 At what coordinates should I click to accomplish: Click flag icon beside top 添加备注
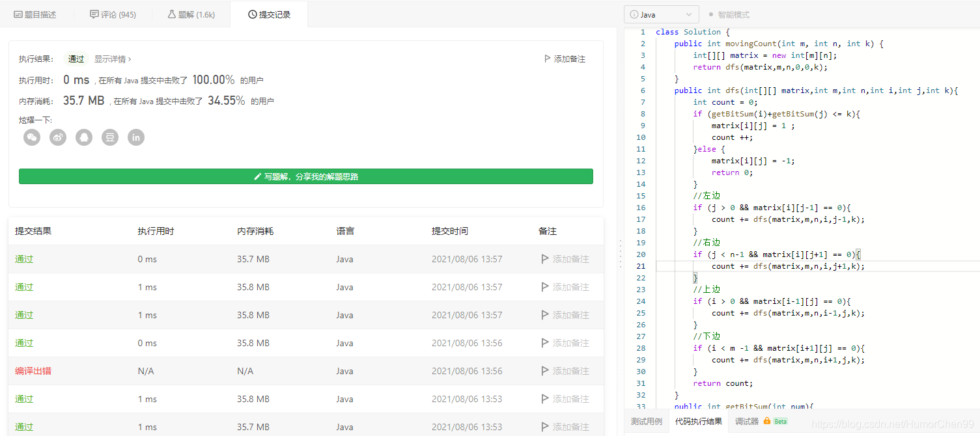548,59
